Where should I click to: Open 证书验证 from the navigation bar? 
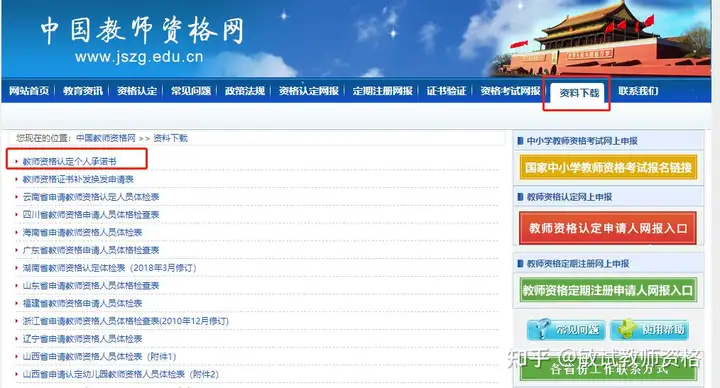(446, 91)
